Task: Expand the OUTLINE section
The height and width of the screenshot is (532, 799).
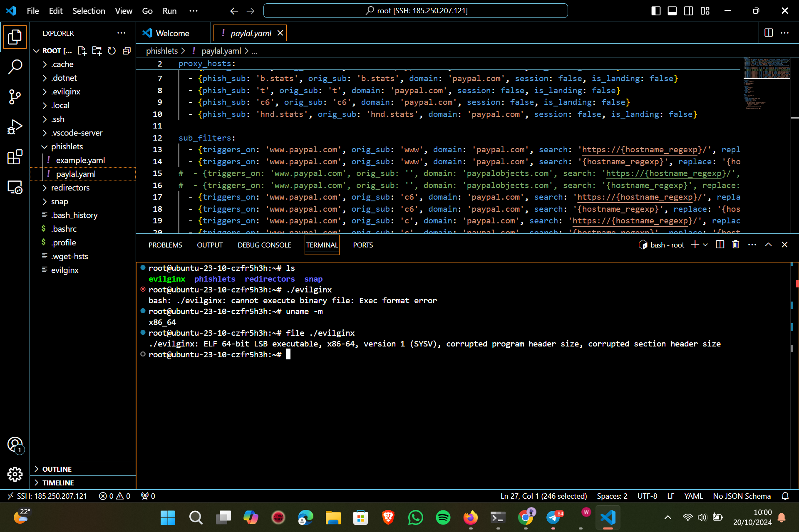Action: (x=83, y=469)
